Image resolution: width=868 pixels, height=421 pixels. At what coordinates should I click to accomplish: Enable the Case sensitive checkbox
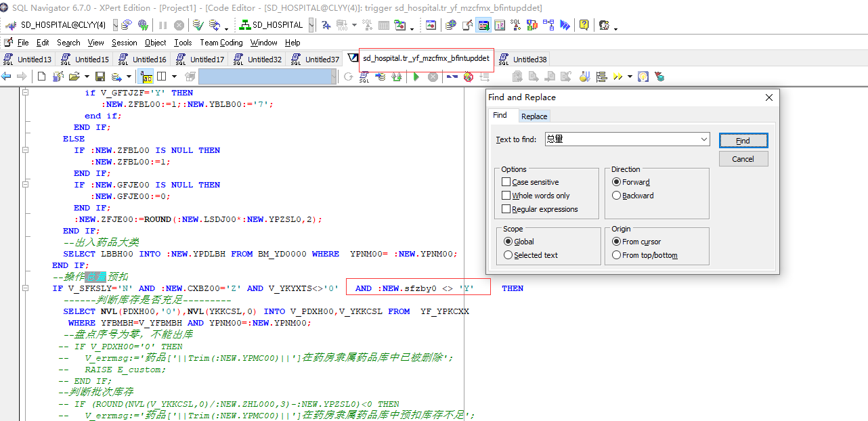(x=506, y=182)
